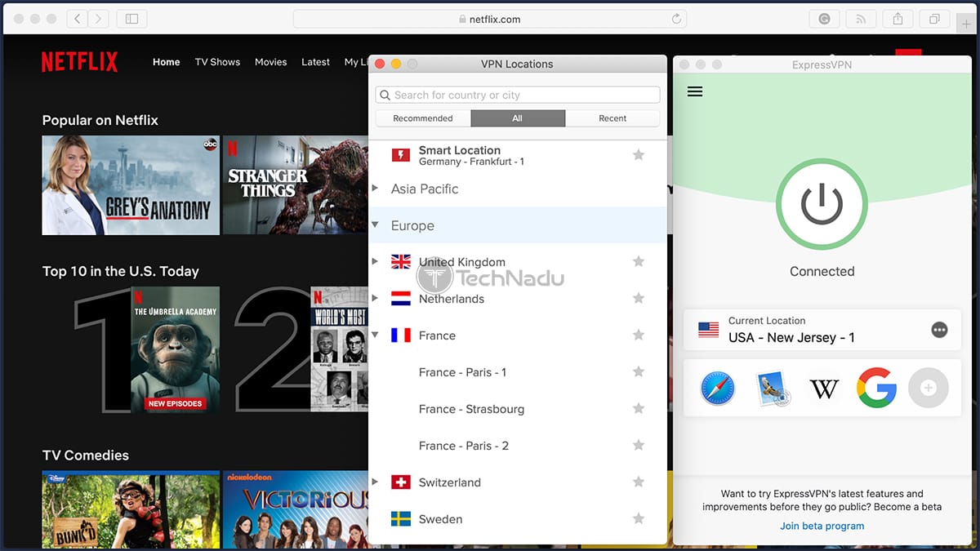Open the Current Location ellipsis picker
Screen dimensions: 980x551
(x=939, y=330)
